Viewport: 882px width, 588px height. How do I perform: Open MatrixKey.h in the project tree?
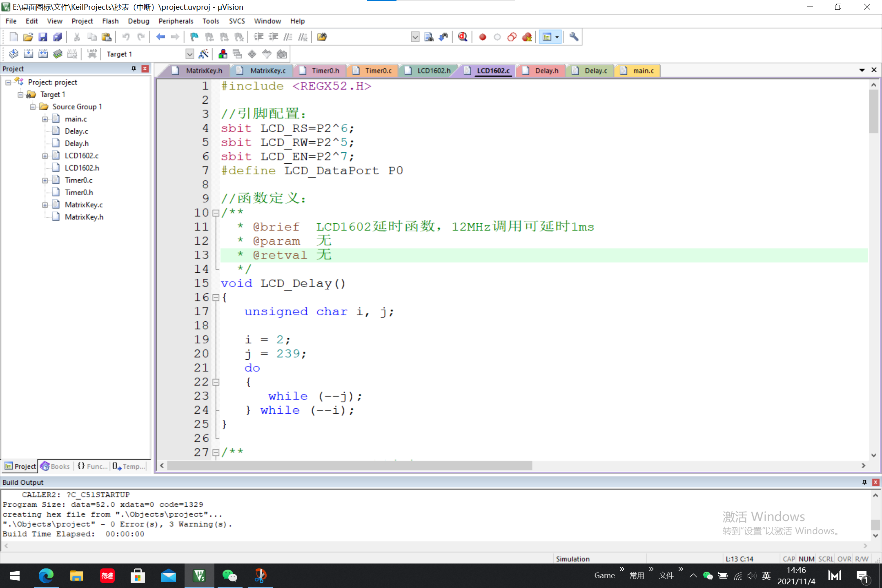coord(84,217)
